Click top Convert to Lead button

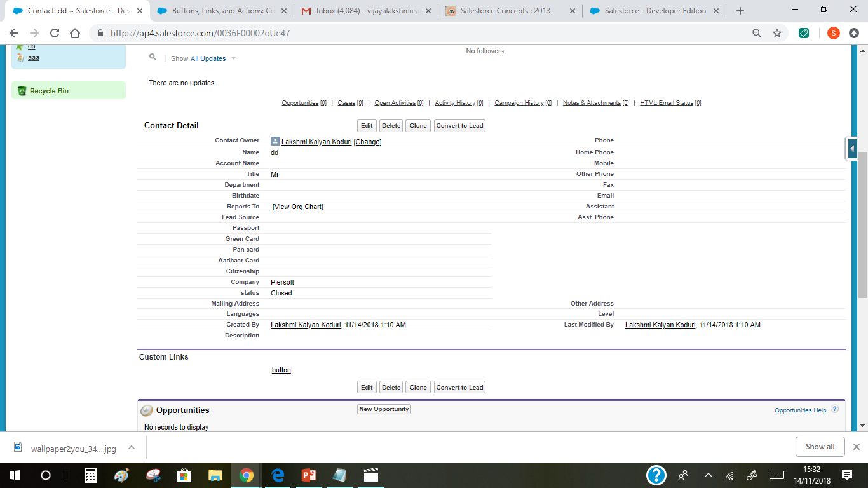pos(459,126)
